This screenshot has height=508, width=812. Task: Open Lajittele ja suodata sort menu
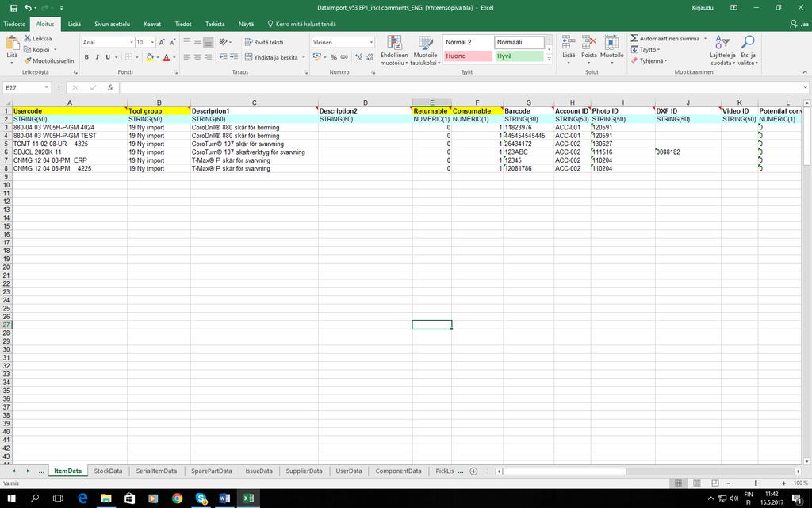[723, 50]
